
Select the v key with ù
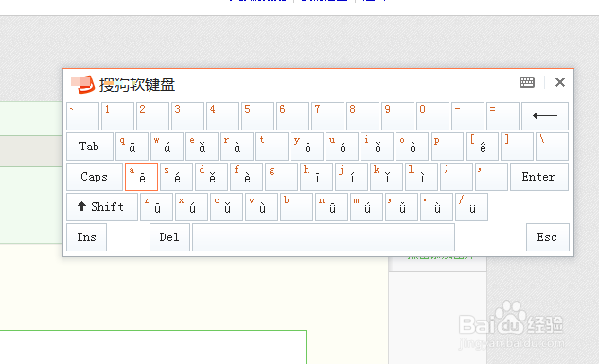pyautogui.click(x=262, y=207)
